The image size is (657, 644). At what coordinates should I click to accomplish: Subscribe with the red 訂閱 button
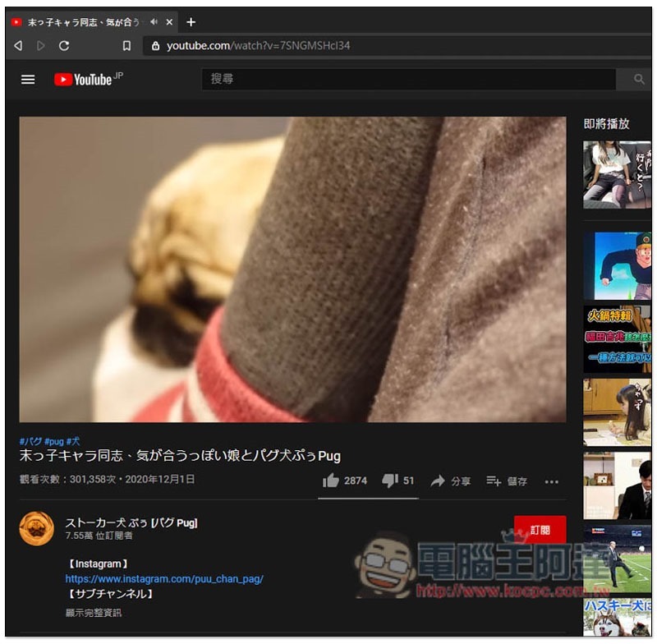pos(540,530)
